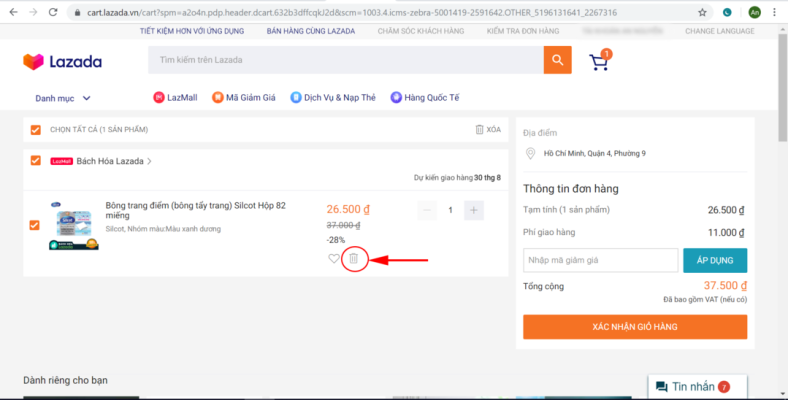Decrease quantity with minus button
Viewport: 788px width, 400px height.
tap(427, 210)
